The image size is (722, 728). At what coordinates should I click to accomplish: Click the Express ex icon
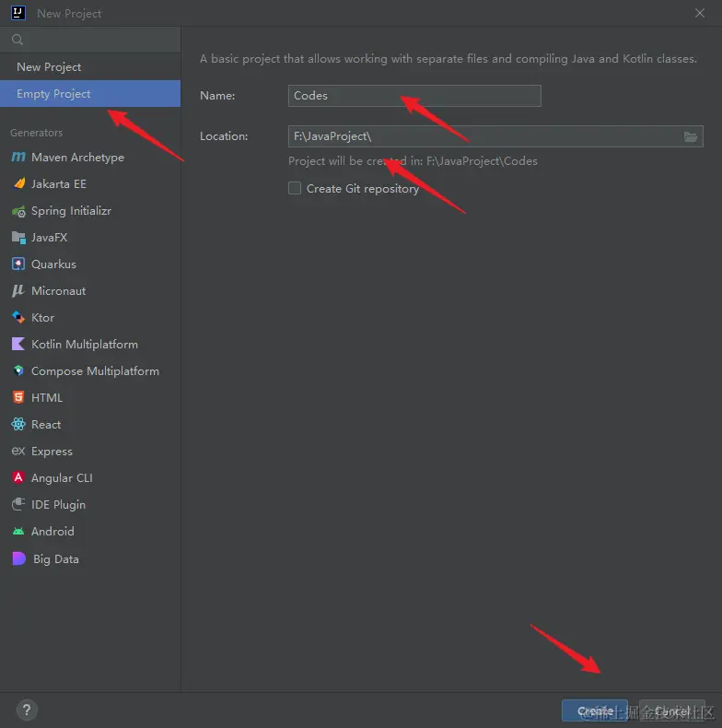(x=18, y=451)
